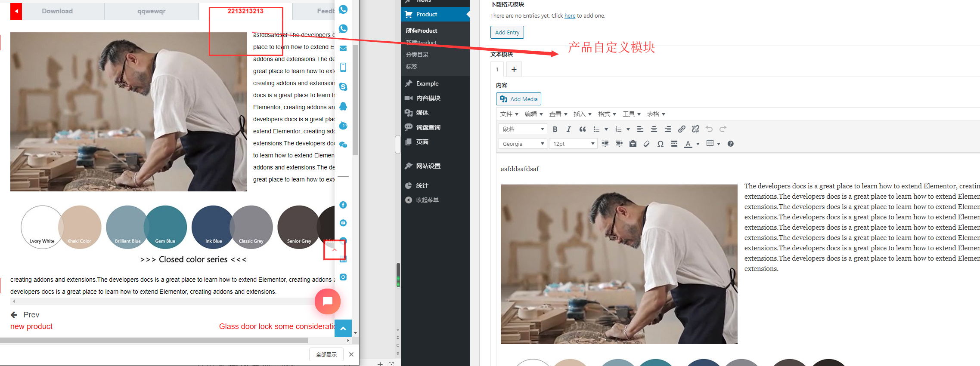Expand the table options arrow
This screenshot has height=366, width=980.
point(719,144)
